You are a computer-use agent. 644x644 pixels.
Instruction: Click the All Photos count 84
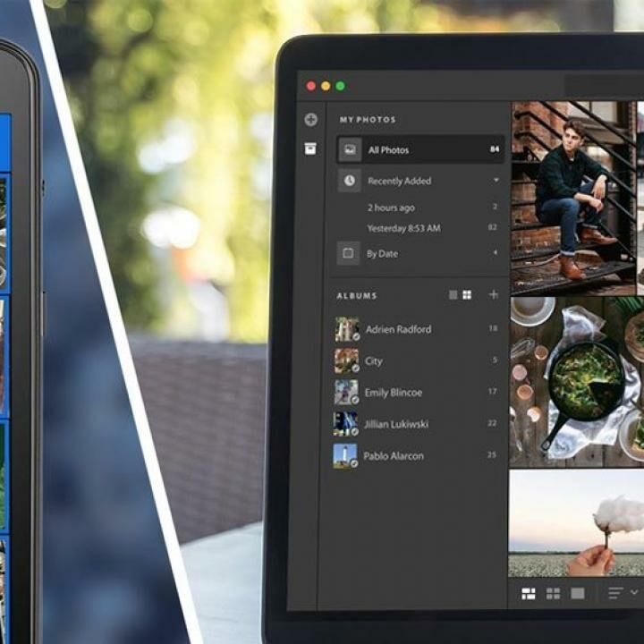point(495,149)
